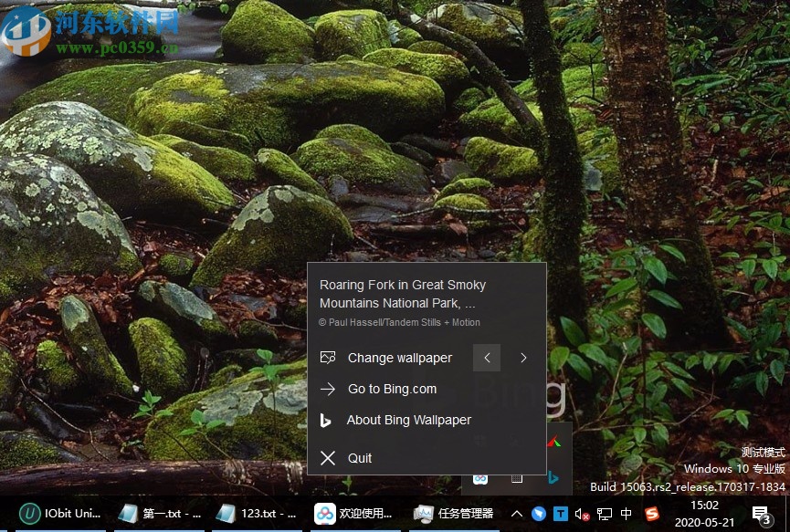Select the Sogou input icon in the tray
Screen dimensions: 790x532
pyautogui.click(x=654, y=513)
